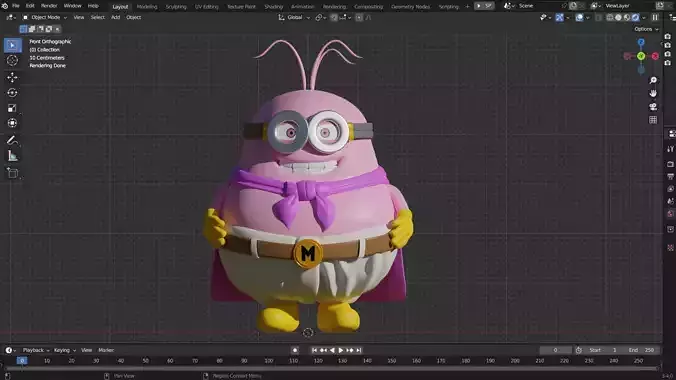Open the Scene properties tab icon
Screen dimensions: 676x380
[671, 201]
